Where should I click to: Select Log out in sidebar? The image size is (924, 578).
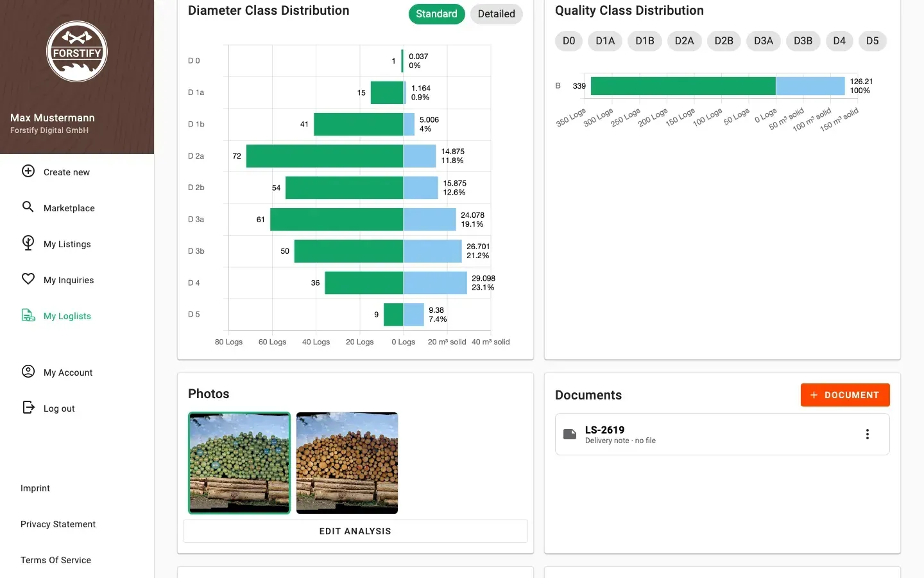[77, 408]
